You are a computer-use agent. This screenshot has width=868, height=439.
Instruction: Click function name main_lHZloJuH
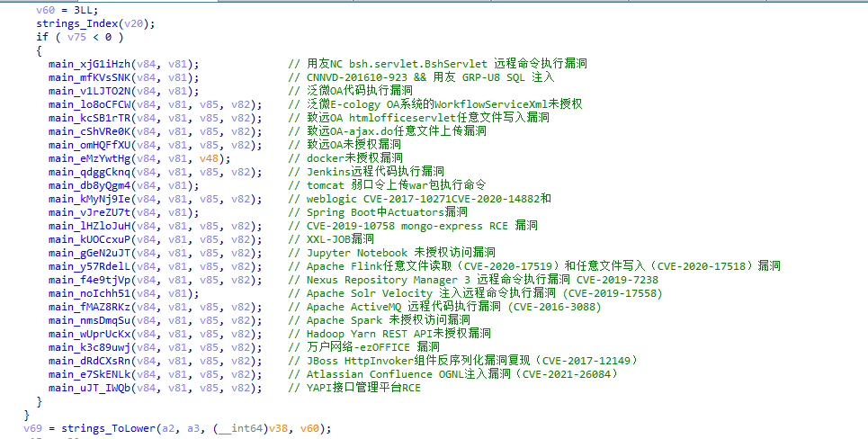coord(90,226)
